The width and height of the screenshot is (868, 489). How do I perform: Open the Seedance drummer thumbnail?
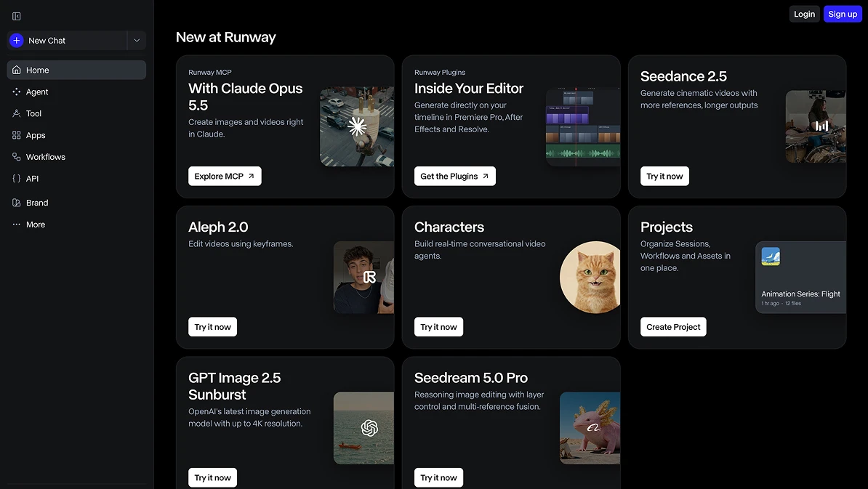pyautogui.click(x=816, y=126)
